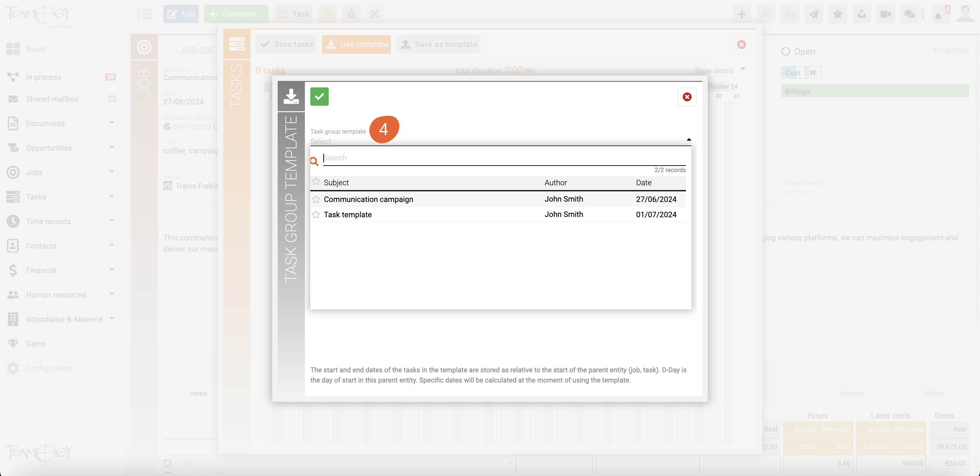Close the Tasks panel
This screenshot has width=980, height=476.
741,45
